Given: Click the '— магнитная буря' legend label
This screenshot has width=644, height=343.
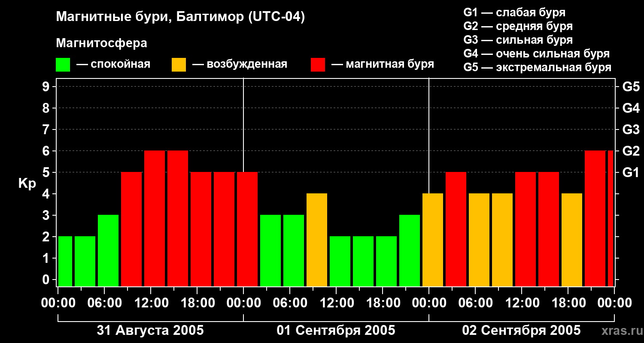Looking at the screenshot, I should pyautogui.click(x=383, y=64).
